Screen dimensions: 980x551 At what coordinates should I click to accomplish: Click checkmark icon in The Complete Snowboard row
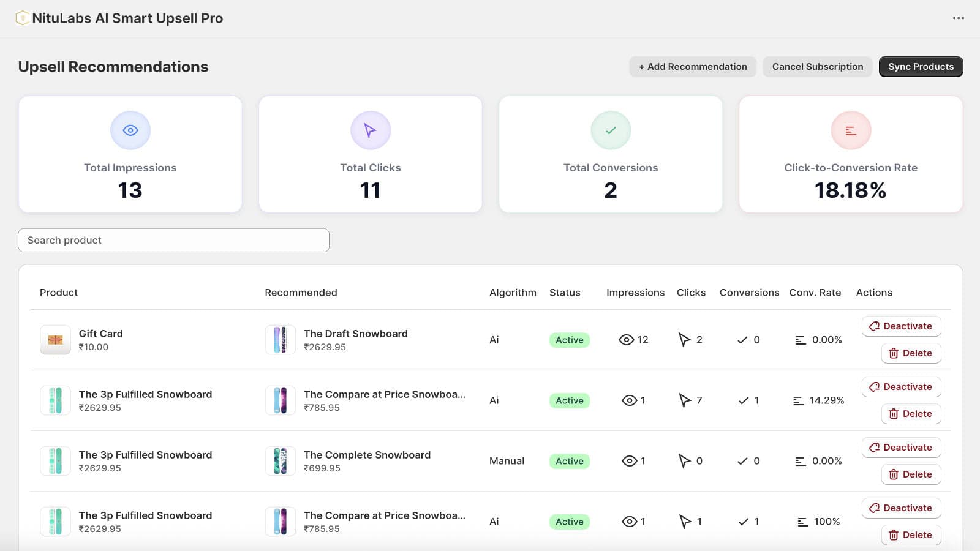click(742, 461)
